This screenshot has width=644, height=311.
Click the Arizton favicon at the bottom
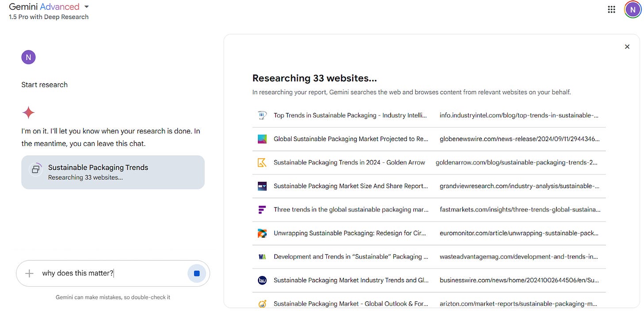click(x=262, y=303)
